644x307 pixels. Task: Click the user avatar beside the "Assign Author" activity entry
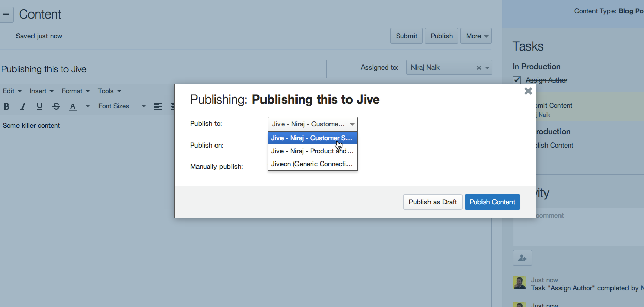click(x=519, y=283)
